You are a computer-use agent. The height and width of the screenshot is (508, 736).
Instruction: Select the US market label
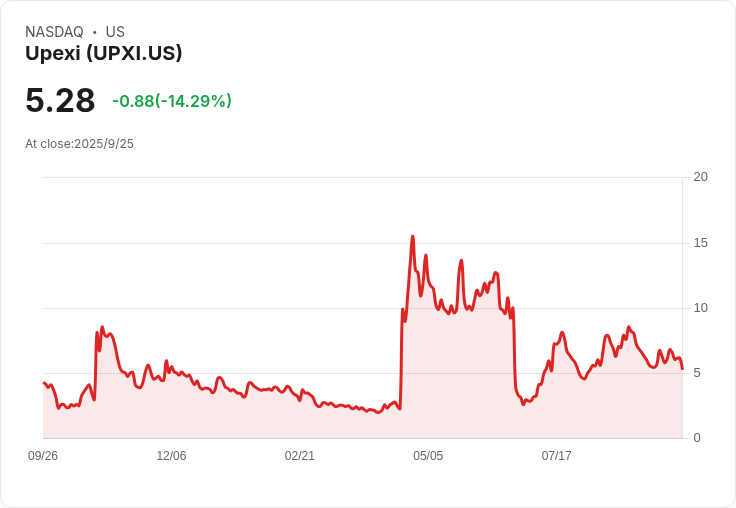coord(115,32)
